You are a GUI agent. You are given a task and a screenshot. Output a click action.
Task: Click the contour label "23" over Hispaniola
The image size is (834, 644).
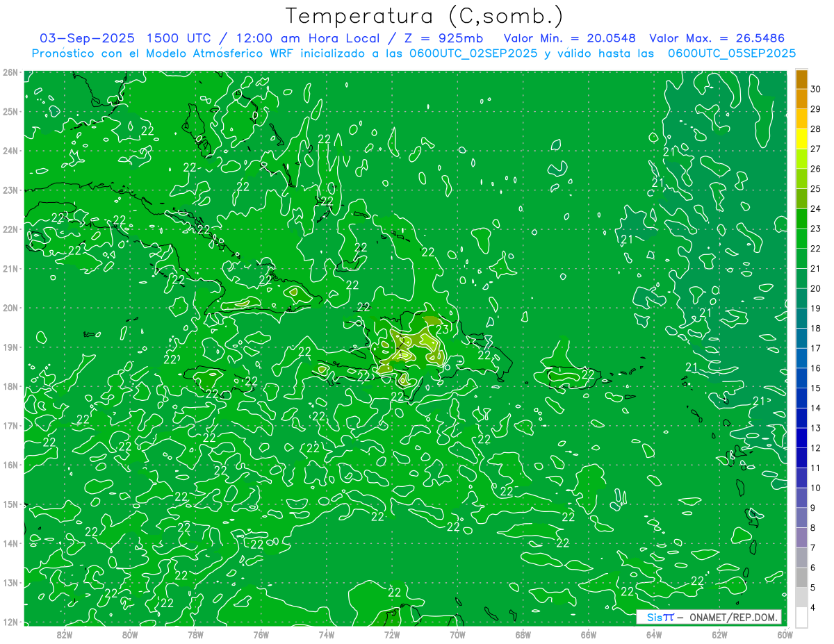click(x=442, y=329)
